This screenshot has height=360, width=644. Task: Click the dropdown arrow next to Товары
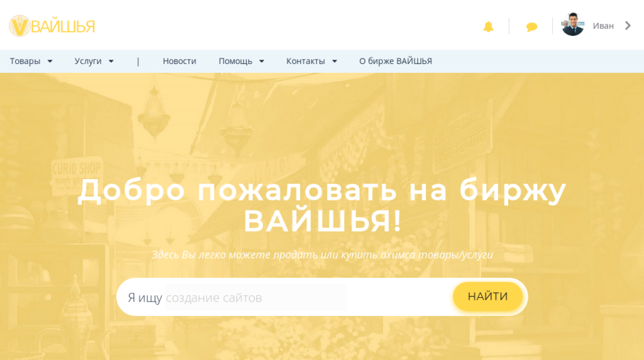pos(50,61)
